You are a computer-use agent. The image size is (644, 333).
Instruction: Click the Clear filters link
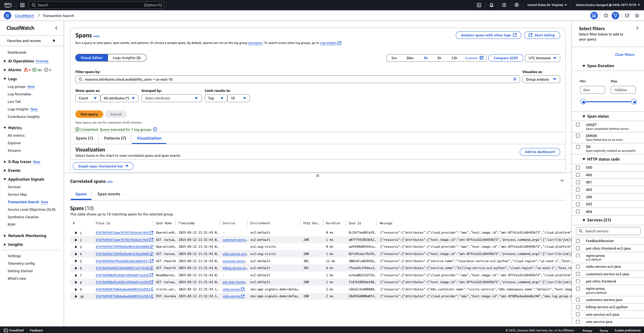[625, 55]
